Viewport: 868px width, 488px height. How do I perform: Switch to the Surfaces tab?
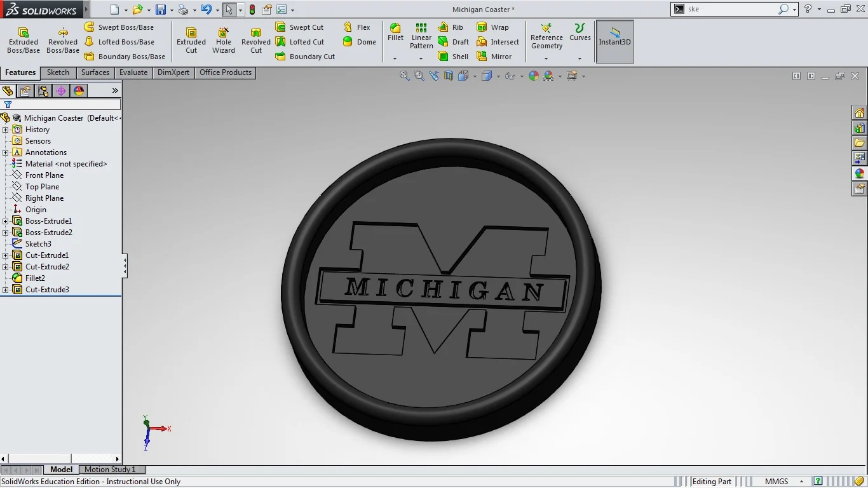95,72
